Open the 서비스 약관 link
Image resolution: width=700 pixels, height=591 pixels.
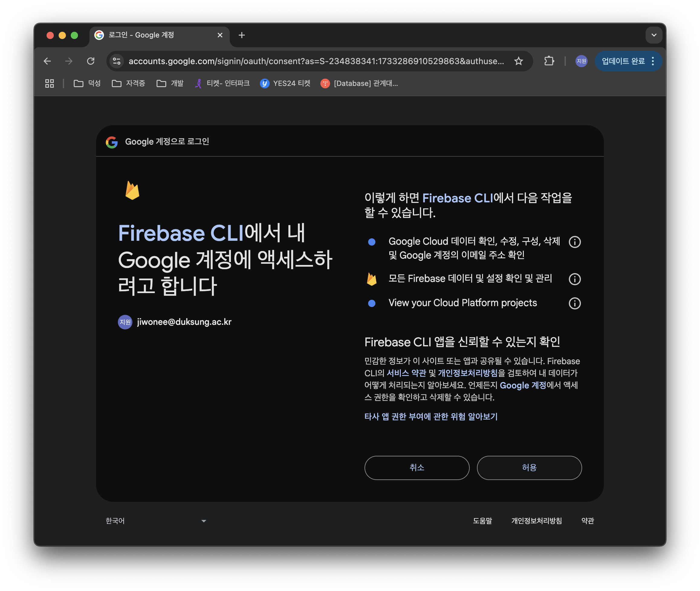(x=406, y=373)
